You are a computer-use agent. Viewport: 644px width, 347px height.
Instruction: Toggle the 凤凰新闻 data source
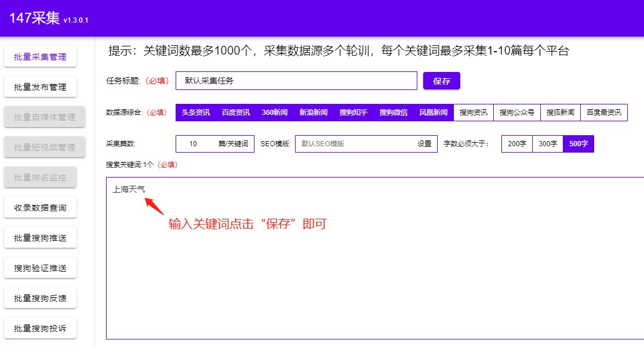tap(434, 112)
